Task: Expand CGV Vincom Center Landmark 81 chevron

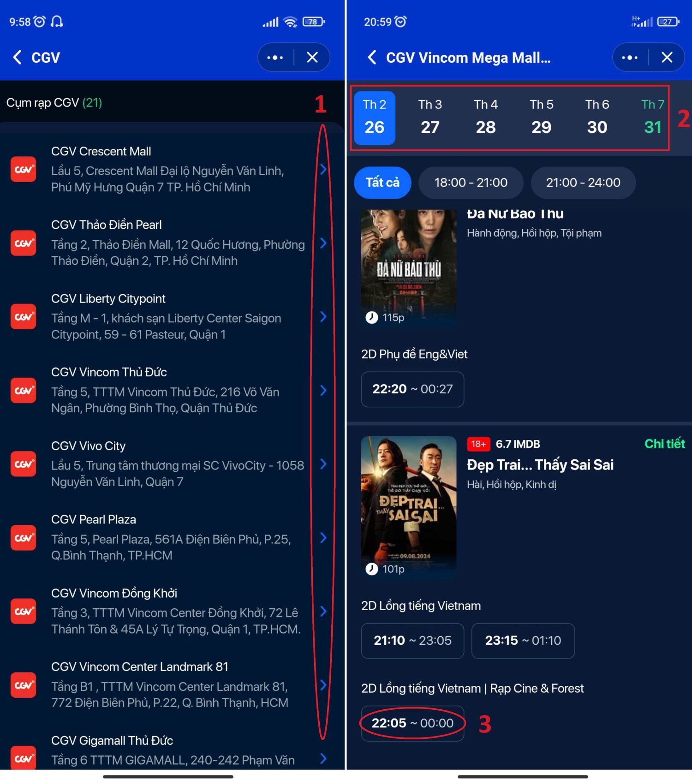Action: pos(323,685)
